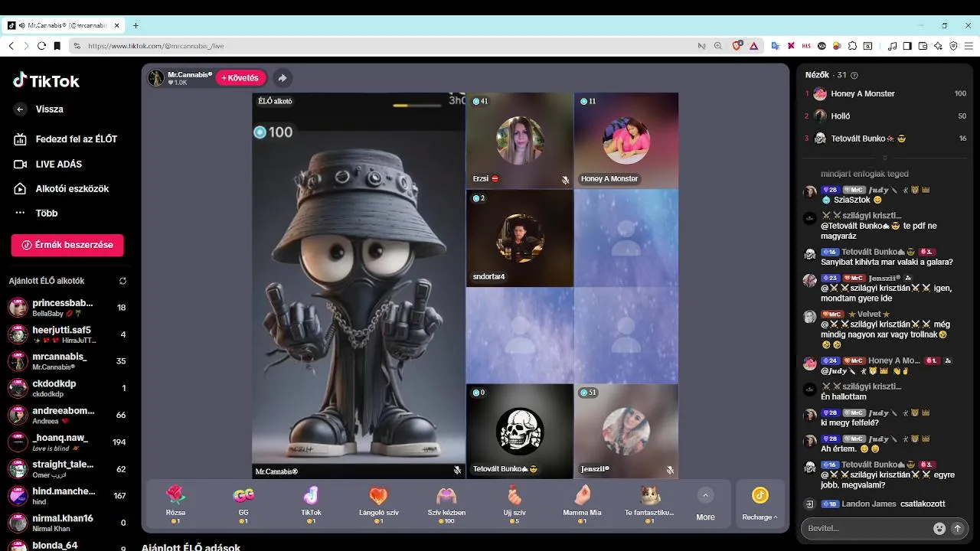Open top viewer Honey A Monster
Image resolution: width=980 pixels, height=551 pixels.
[885, 93]
